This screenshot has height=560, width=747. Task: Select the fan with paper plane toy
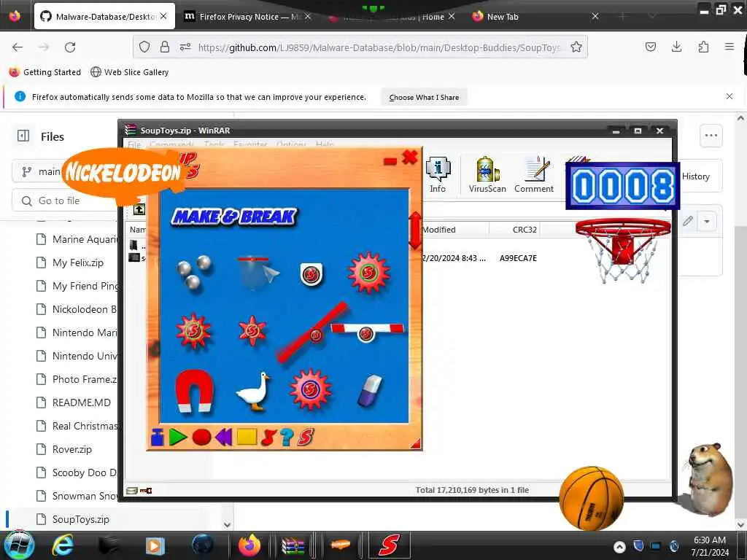(258, 273)
